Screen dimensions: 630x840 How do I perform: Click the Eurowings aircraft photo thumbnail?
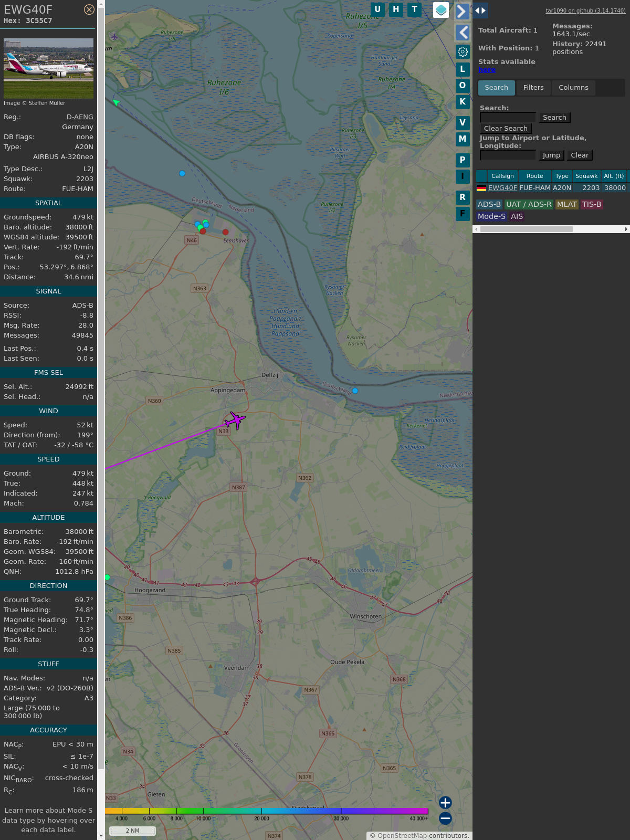(x=48, y=68)
